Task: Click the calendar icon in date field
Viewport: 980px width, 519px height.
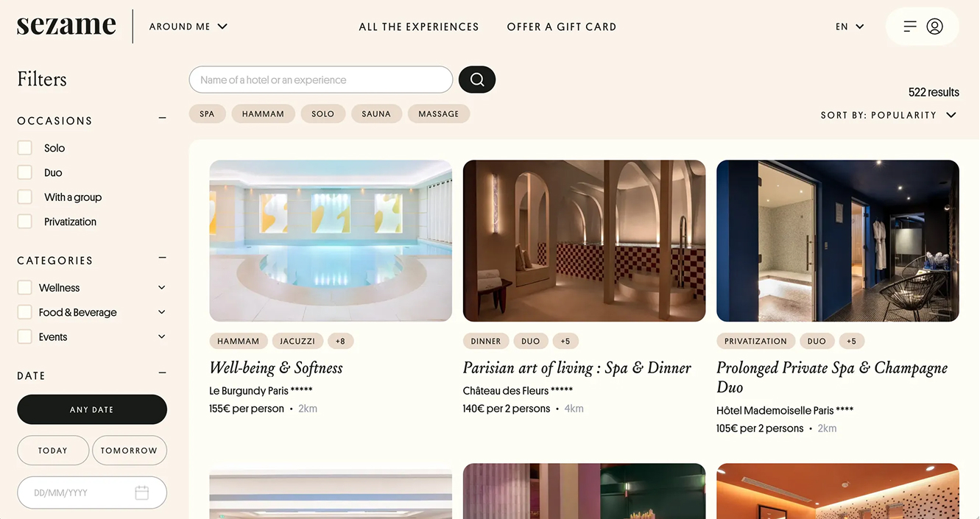Action: click(x=142, y=492)
